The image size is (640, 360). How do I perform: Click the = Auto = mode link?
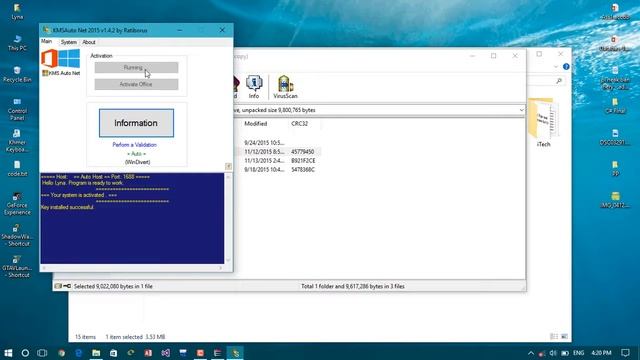pos(136,154)
